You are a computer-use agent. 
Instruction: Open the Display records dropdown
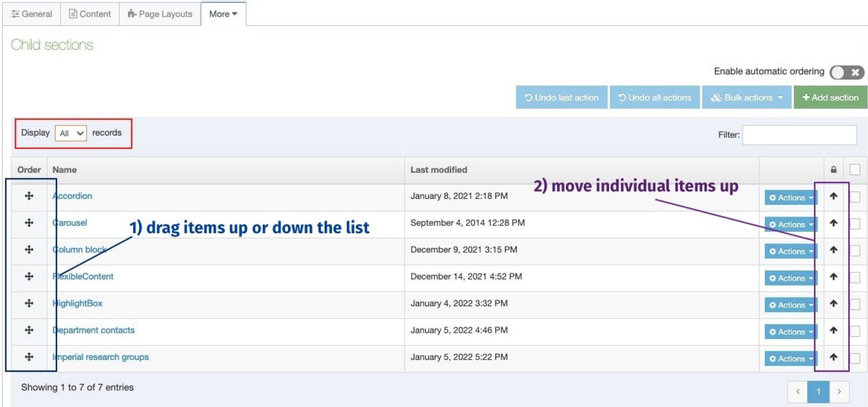pos(71,133)
